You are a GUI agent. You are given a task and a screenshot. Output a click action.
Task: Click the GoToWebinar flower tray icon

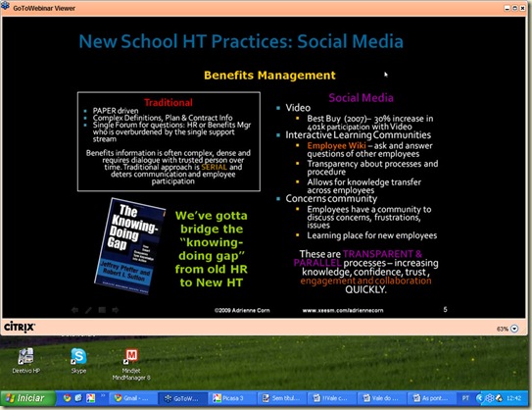pyautogui.click(x=490, y=398)
